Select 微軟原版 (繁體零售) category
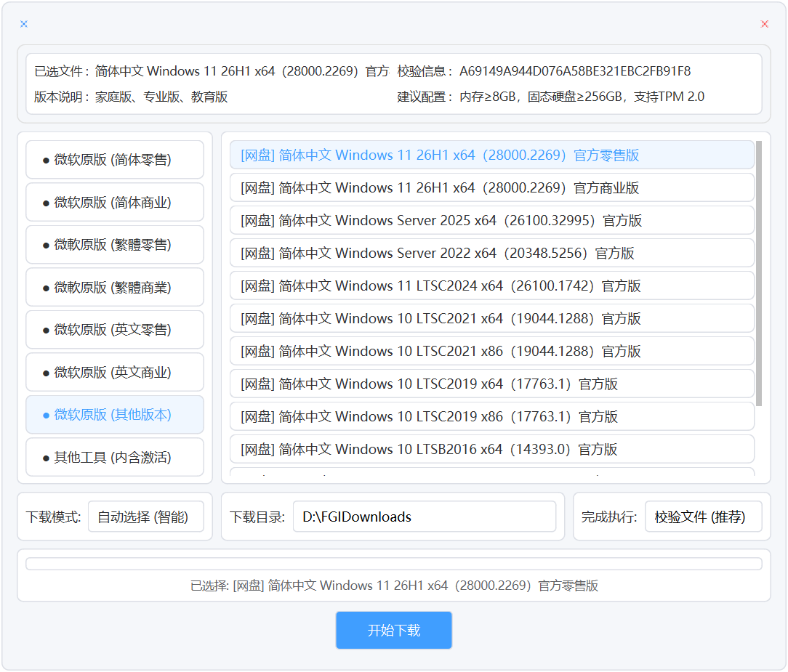Image resolution: width=788 pixels, height=672 pixels. [115, 245]
